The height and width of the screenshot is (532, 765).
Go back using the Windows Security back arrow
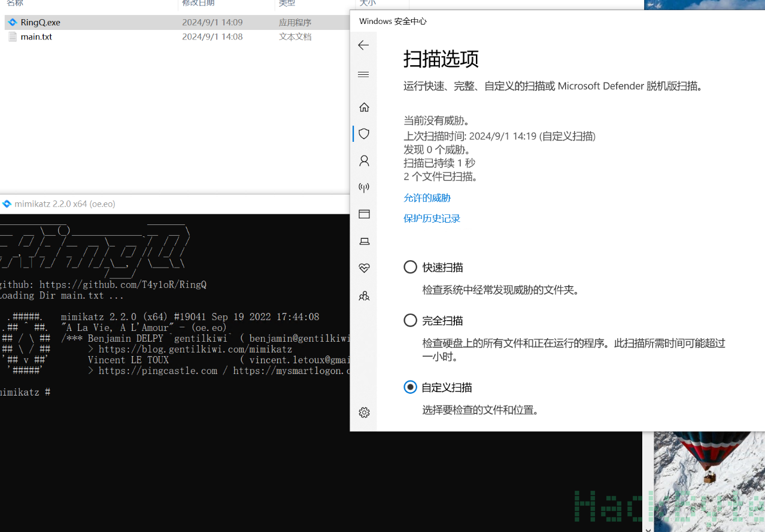click(x=363, y=45)
